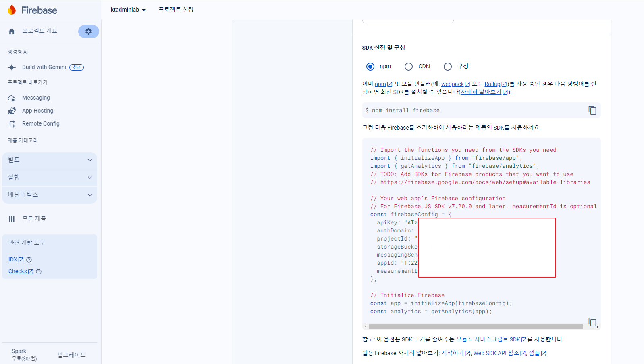Open the ktadminlab project dropdown
The height and width of the screenshot is (364, 644).
click(128, 10)
